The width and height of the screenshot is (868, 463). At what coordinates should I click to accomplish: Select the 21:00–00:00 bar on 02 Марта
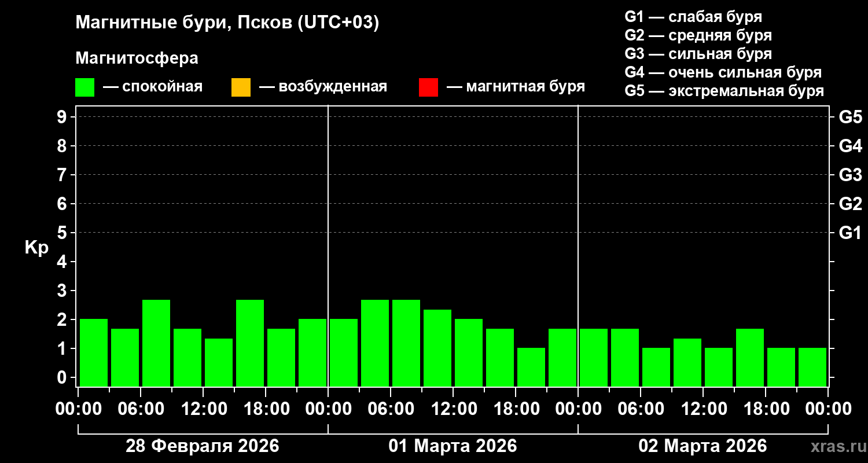(812, 367)
